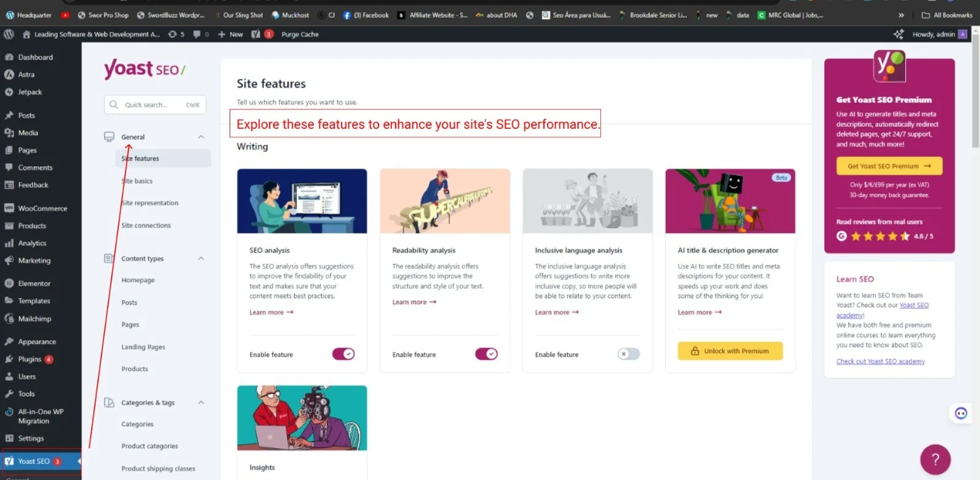Click Check out Yoast SEO academy link
Image resolution: width=980 pixels, height=480 pixels.
click(881, 362)
